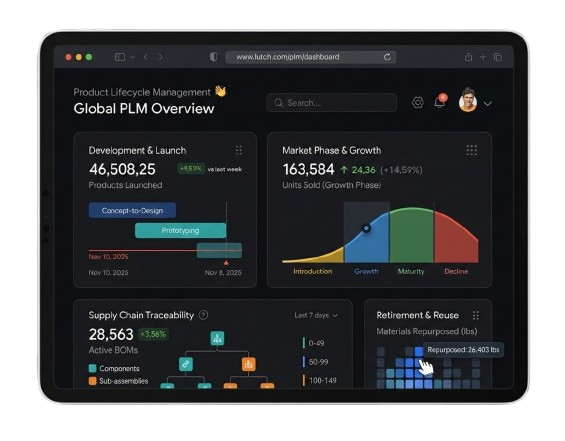
Task: Select the 100-149 range legend
Action: (320, 380)
